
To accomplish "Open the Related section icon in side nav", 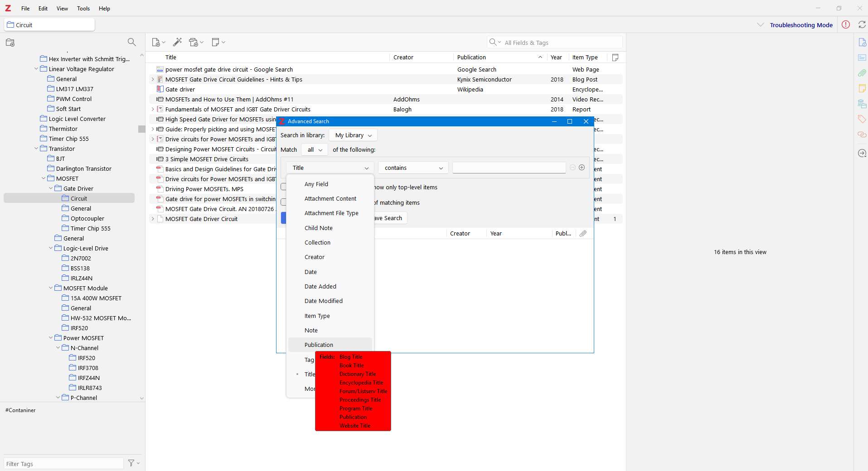I will 862,135.
